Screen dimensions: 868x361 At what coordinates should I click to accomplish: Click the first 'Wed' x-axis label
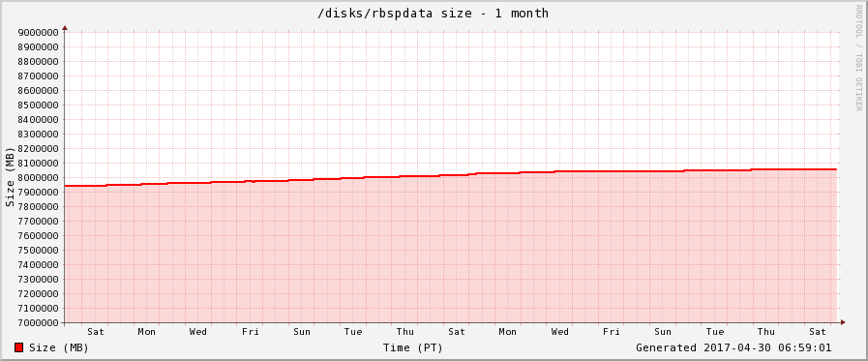pyautogui.click(x=198, y=332)
